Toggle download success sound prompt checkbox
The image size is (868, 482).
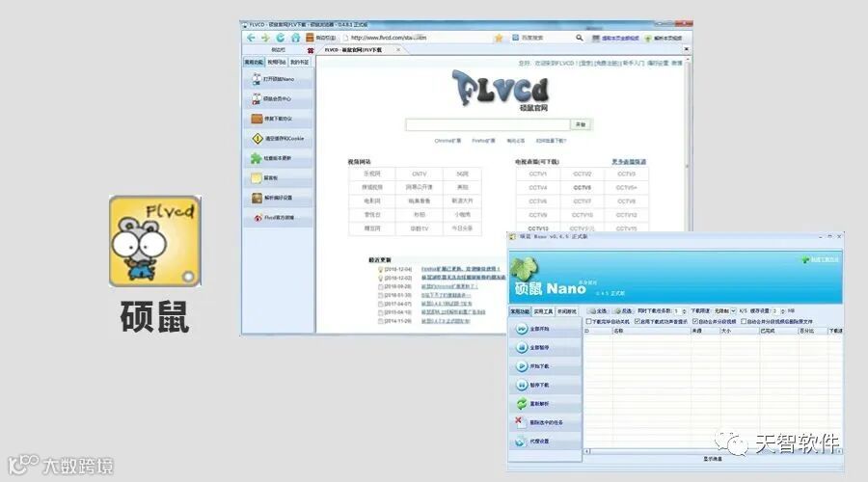pos(637,322)
